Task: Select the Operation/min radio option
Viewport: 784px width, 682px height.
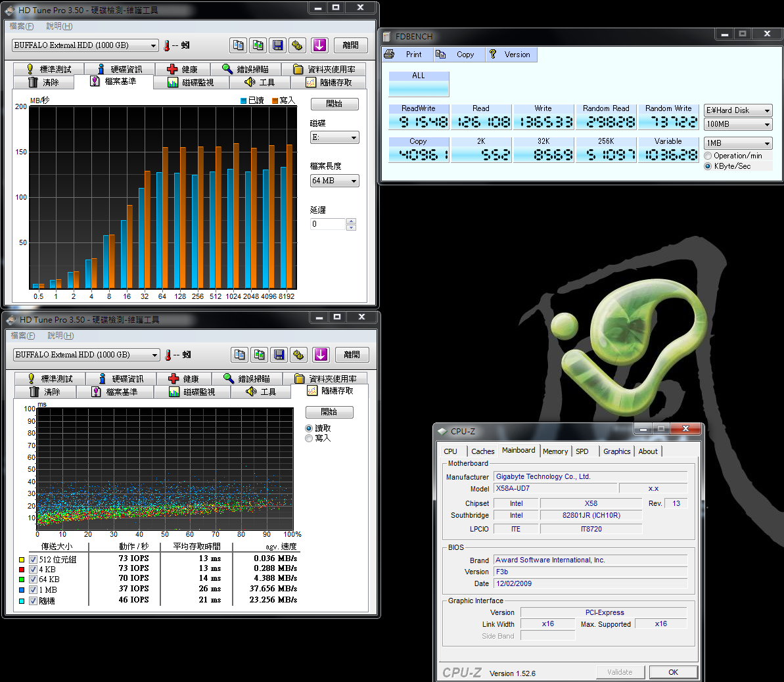Action: pyautogui.click(x=708, y=156)
